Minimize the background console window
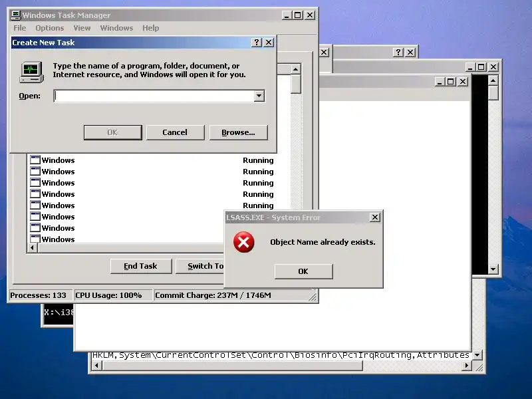Viewport: 532px width, 399px height. click(x=470, y=67)
